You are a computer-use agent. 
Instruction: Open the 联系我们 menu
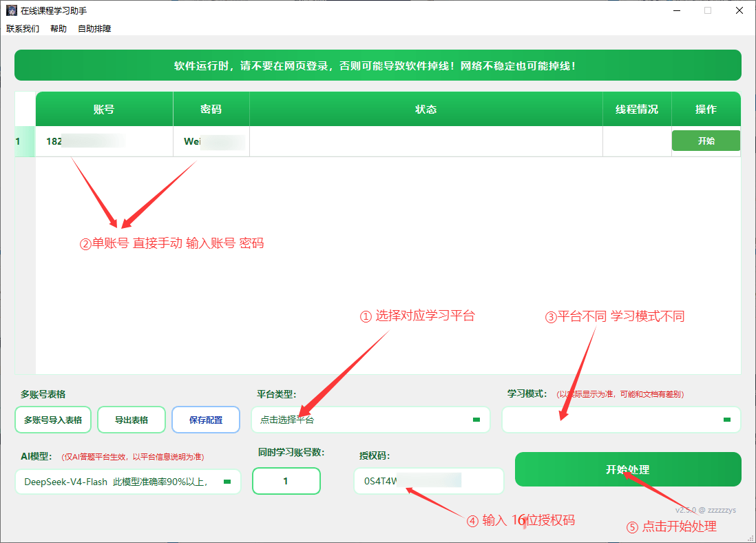23,28
